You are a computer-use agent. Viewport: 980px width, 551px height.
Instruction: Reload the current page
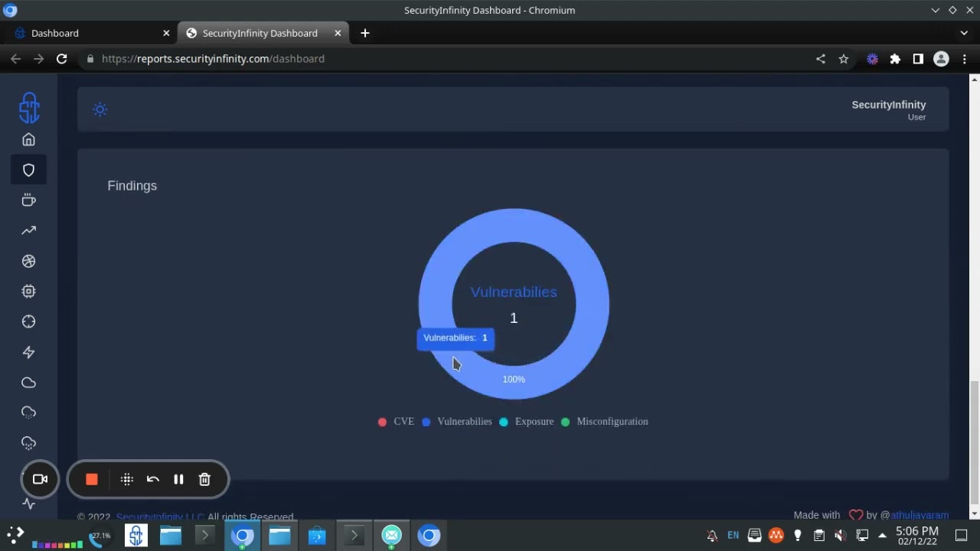pos(61,58)
